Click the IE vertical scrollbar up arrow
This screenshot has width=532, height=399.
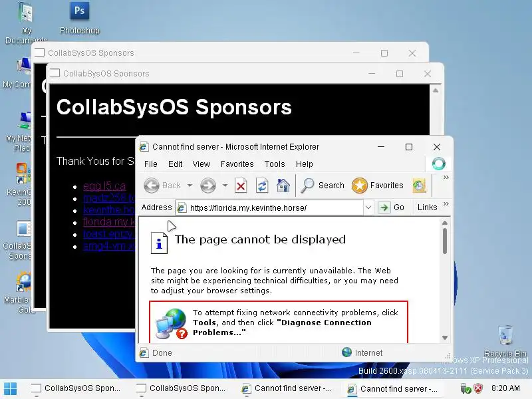pyautogui.click(x=445, y=223)
